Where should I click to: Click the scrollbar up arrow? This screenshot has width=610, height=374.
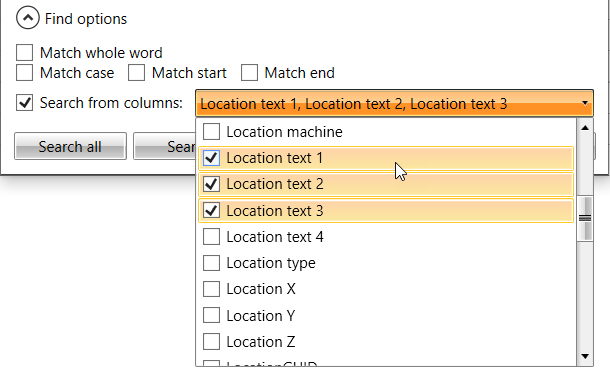(x=585, y=128)
